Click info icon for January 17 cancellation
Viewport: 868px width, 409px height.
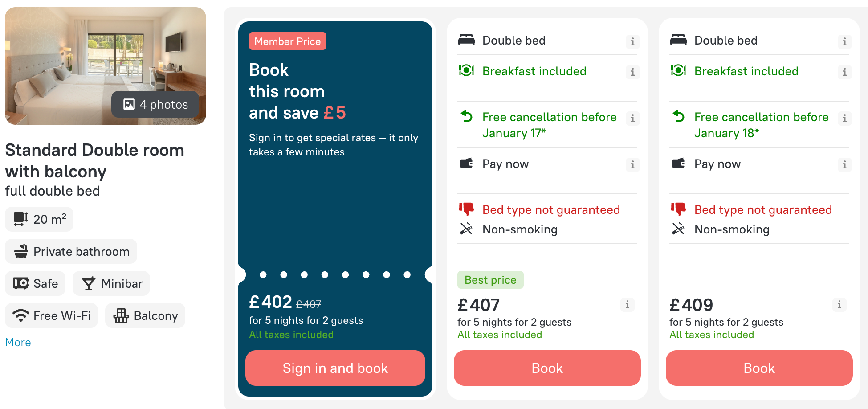tap(632, 119)
